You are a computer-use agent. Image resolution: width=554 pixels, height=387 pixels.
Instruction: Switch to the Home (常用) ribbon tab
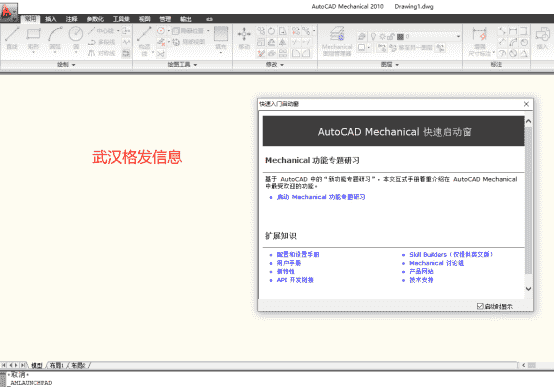pyautogui.click(x=30, y=19)
